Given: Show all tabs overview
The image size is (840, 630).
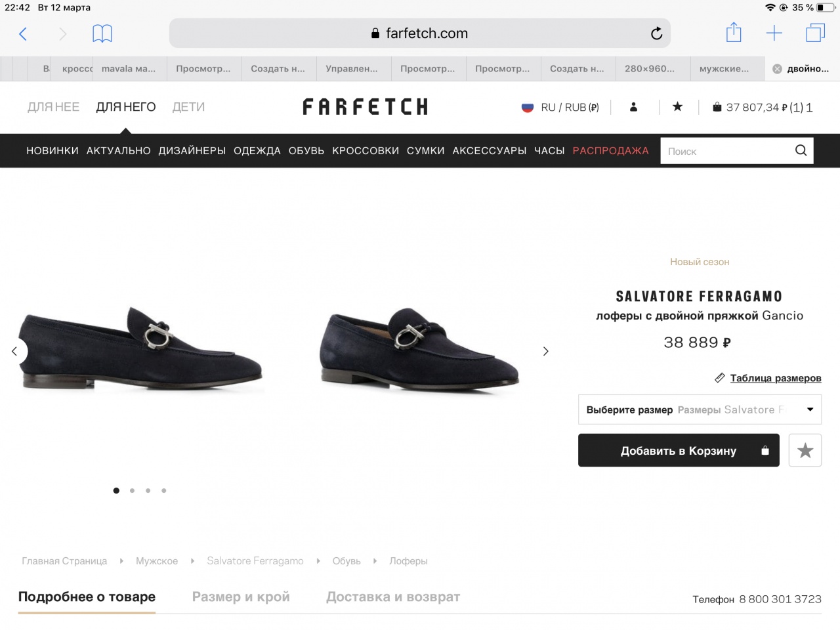Looking at the screenshot, I should 815,33.
